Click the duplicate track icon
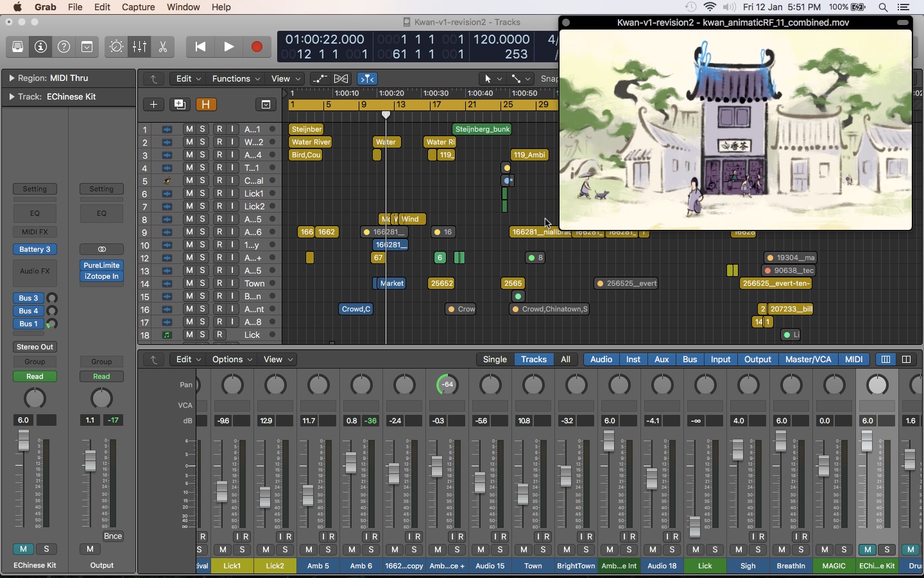This screenshot has width=924, height=578. pyautogui.click(x=180, y=105)
